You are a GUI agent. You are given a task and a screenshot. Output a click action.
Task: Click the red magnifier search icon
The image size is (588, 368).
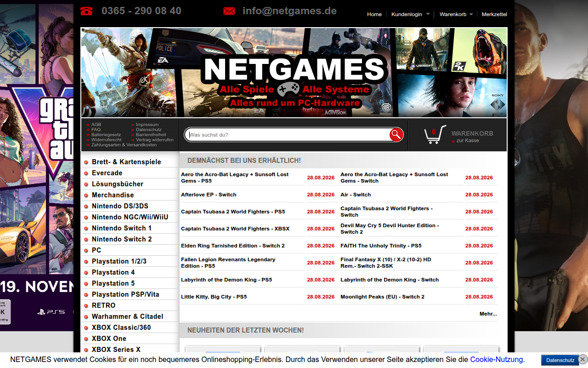(x=396, y=135)
